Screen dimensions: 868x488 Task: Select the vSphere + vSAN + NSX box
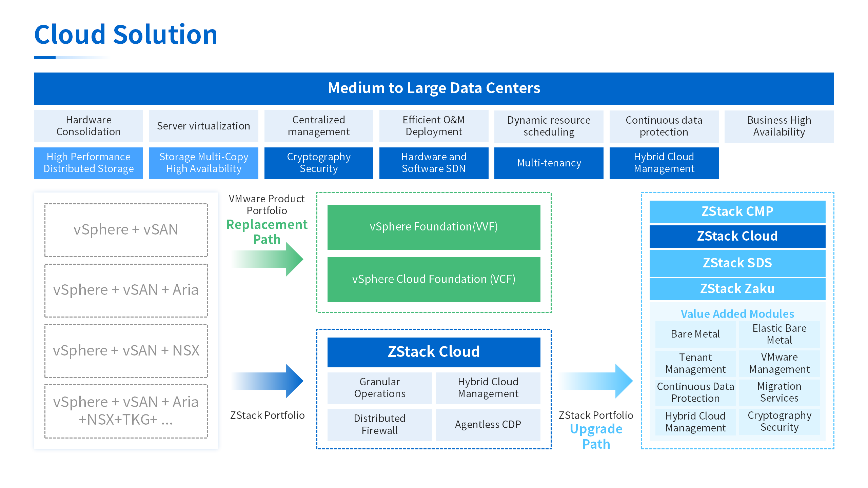[126, 351]
